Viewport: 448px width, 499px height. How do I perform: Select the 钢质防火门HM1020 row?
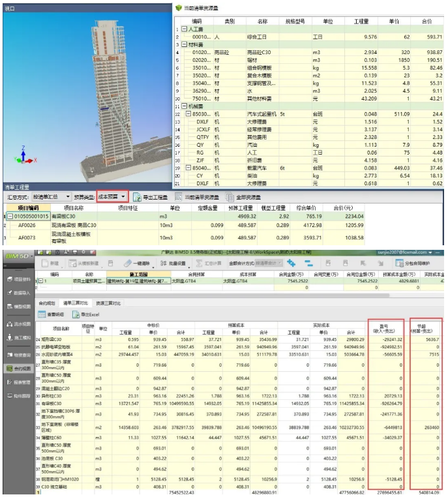click(239, 479)
